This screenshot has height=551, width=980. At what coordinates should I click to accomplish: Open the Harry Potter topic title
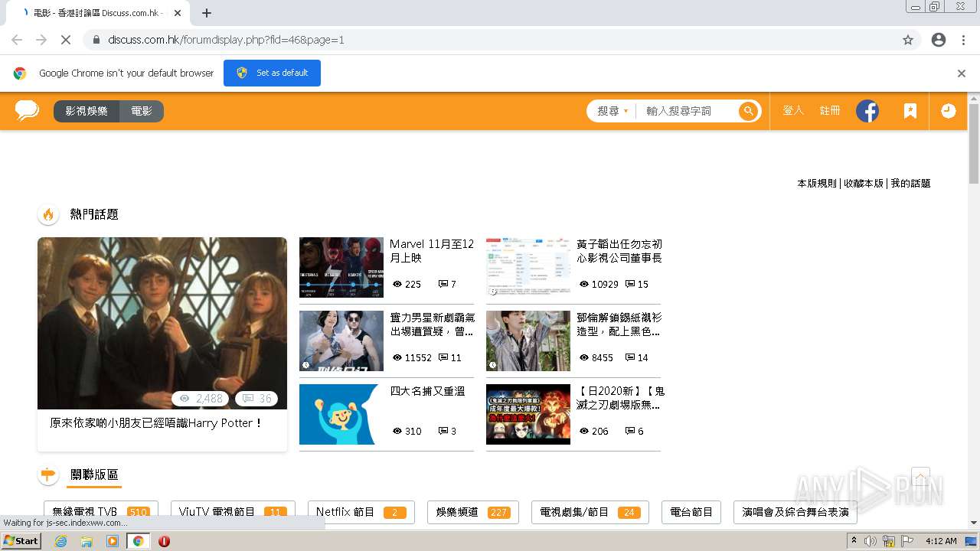tap(156, 423)
